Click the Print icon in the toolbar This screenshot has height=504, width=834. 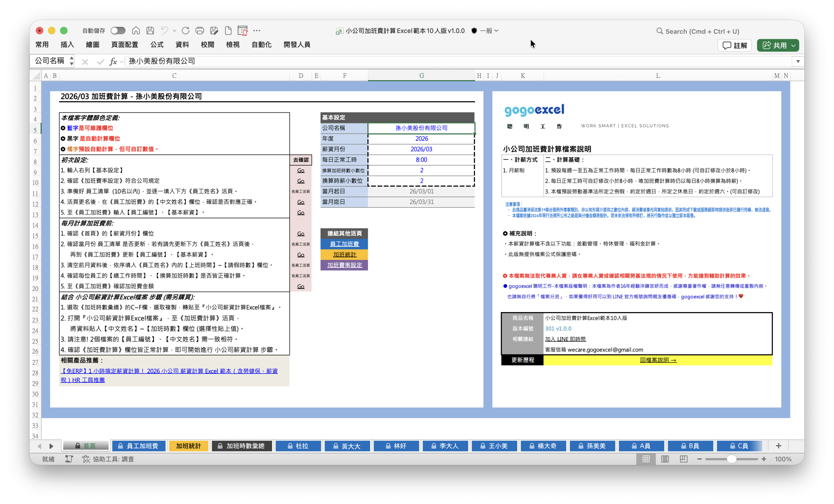point(200,31)
